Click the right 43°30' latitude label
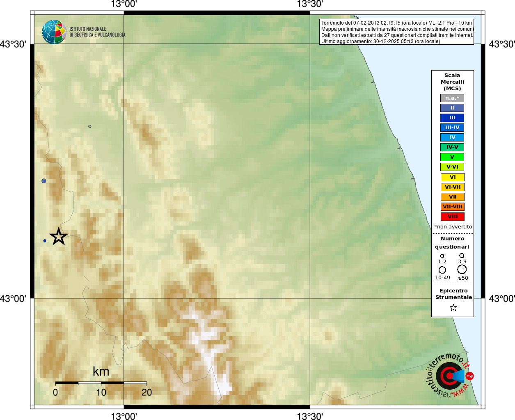 click(501, 44)
